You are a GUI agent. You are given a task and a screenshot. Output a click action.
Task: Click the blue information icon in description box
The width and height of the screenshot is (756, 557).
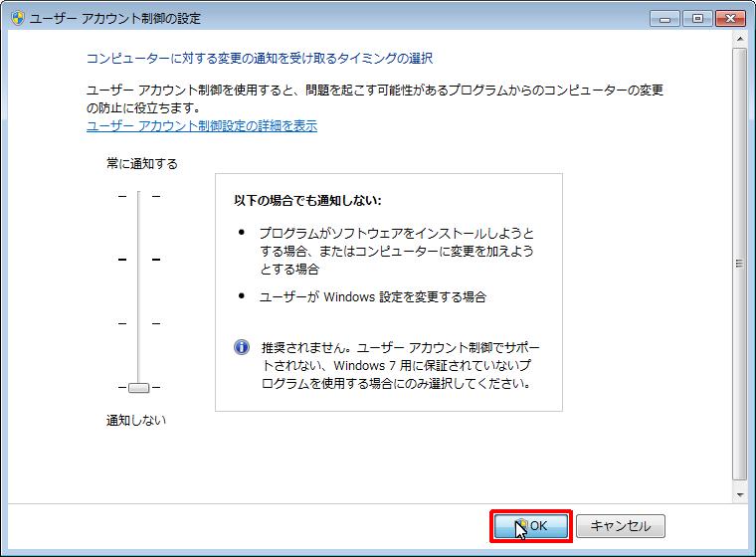(x=242, y=348)
